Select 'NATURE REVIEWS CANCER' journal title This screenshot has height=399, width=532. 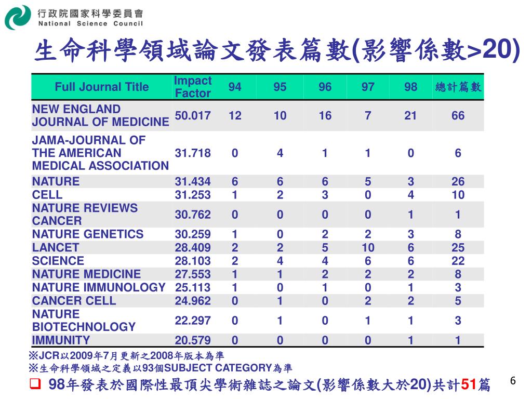(85, 215)
